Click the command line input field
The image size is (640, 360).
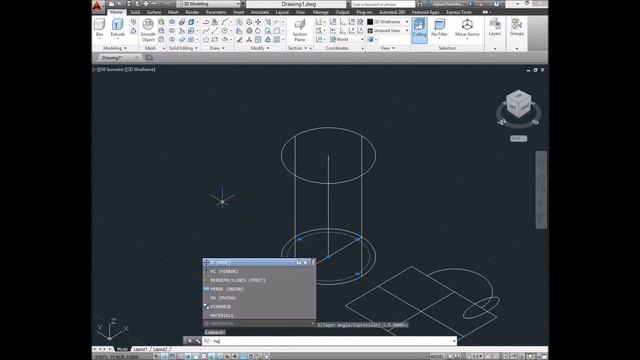(x=329, y=341)
